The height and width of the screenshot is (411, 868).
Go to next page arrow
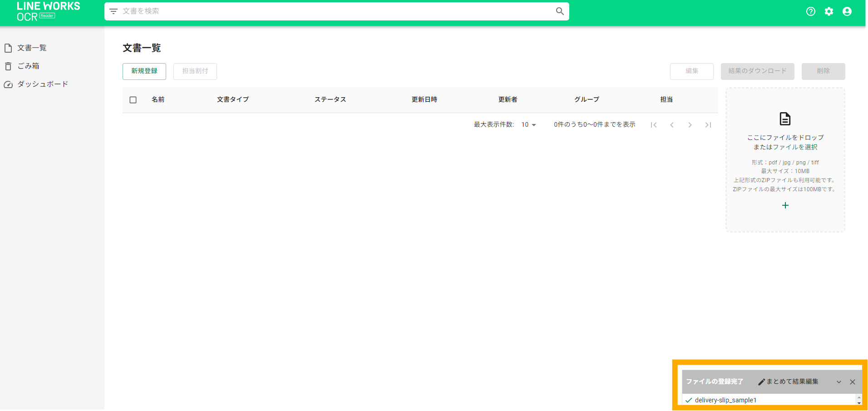pyautogui.click(x=690, y=125)
